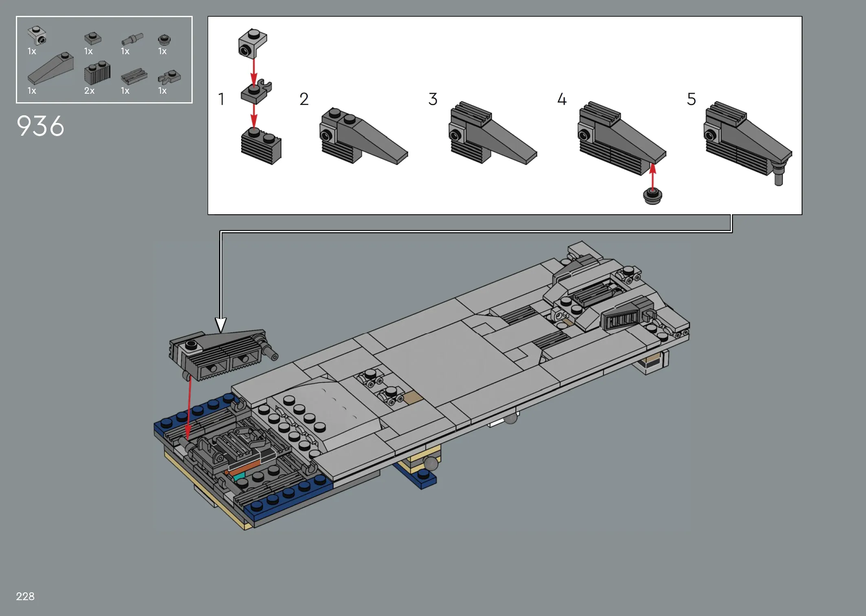Click the page number 228
The image size is (866, 616).
click(x=25, y=596)
